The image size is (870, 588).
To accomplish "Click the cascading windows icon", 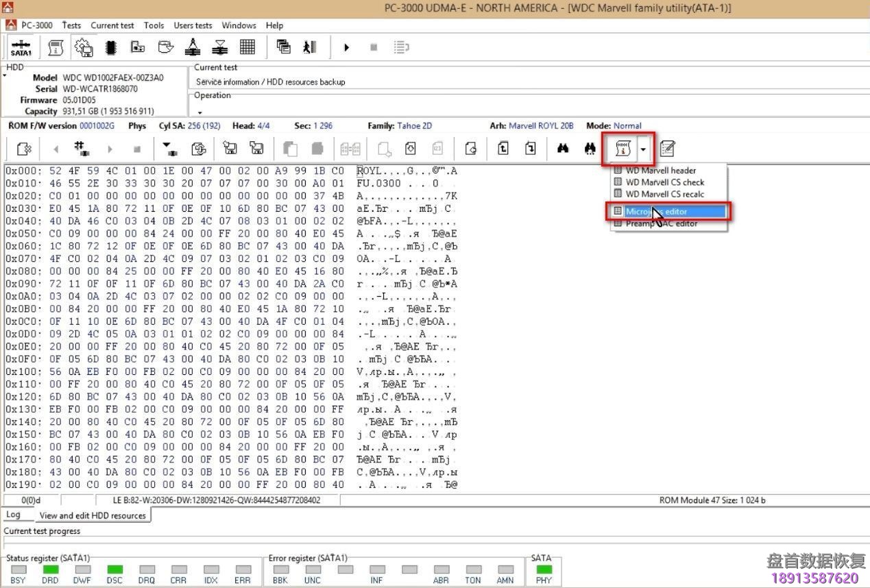I will [283, 47].
